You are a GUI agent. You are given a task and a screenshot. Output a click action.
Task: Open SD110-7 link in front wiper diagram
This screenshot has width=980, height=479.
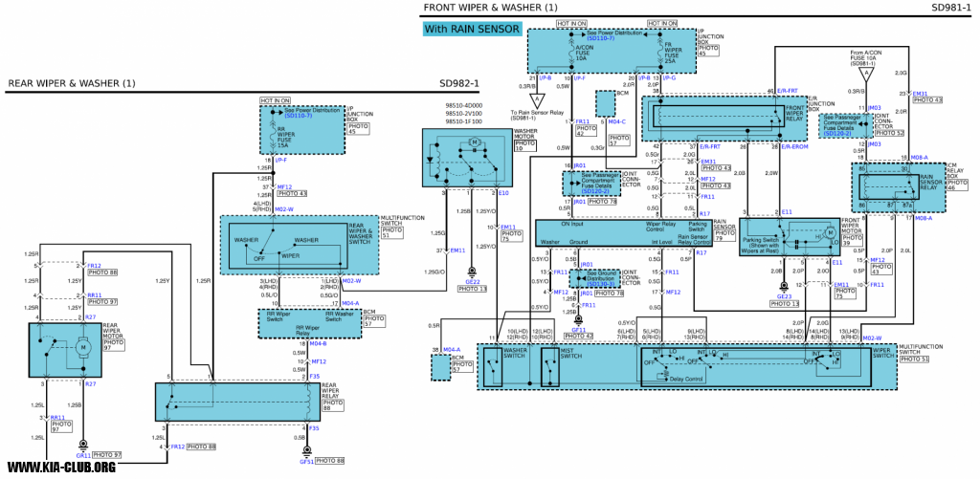[x=601, y=38]
